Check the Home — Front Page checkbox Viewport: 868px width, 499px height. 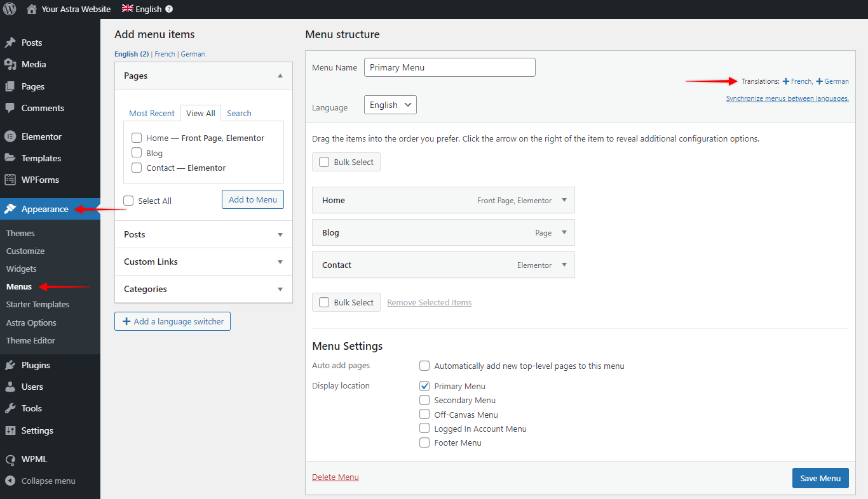click(137, 138)
